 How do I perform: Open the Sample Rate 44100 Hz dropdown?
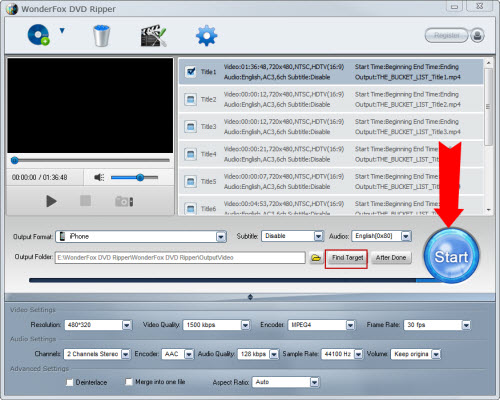coord(342,354)
